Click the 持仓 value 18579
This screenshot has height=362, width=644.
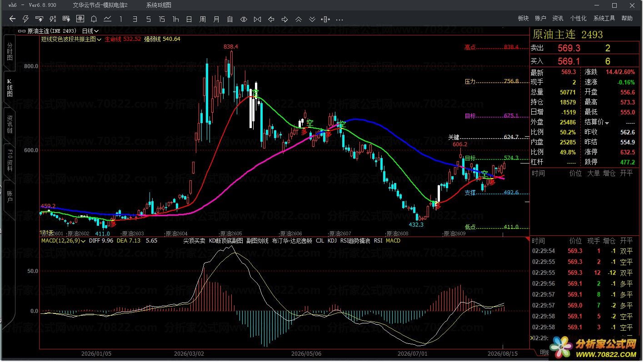[x=568, y=103]
